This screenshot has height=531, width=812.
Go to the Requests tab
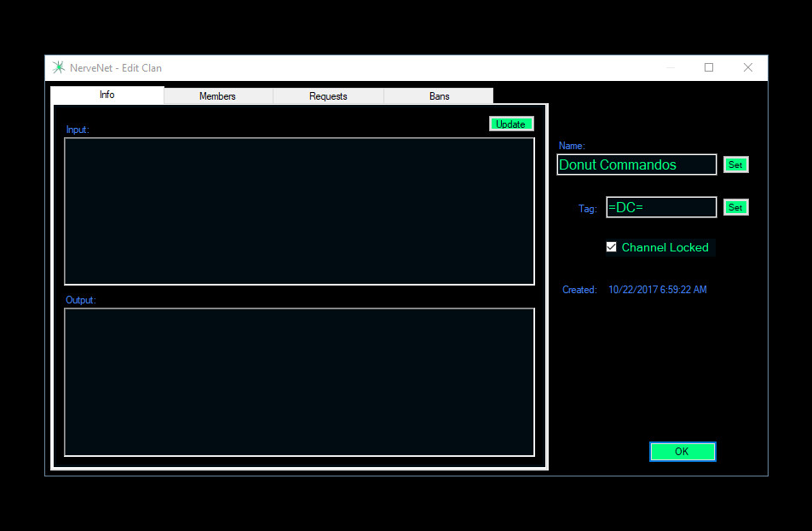coord(328,96)
